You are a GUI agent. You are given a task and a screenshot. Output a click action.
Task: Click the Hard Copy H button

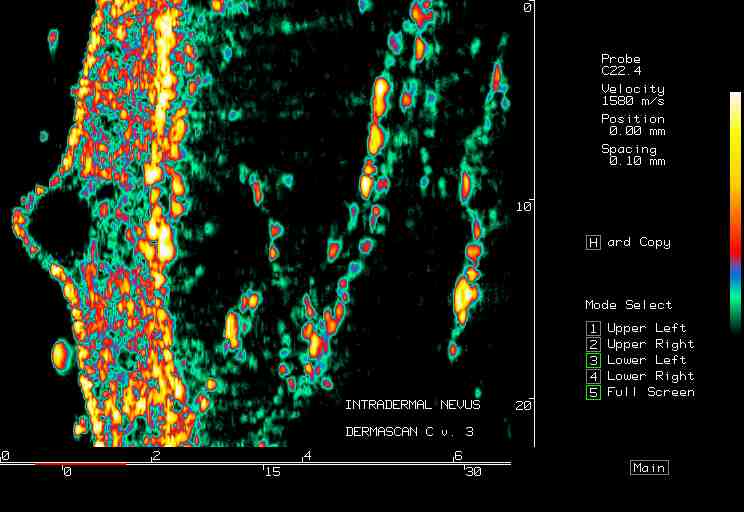(593, 242)
